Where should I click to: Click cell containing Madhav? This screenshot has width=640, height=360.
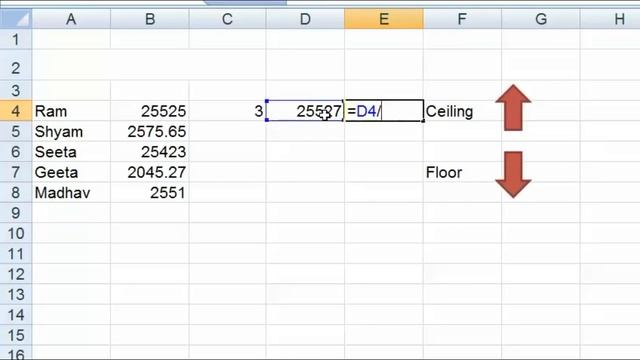click(71, 193)
